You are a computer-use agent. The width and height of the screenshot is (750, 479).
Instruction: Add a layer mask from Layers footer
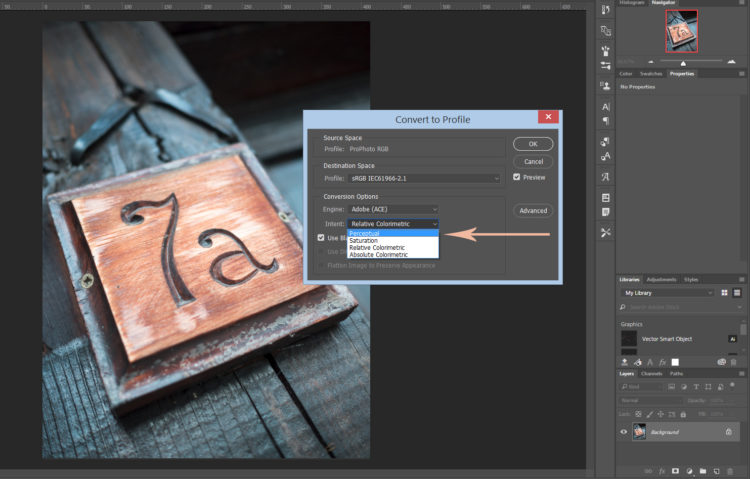[675, 470]
